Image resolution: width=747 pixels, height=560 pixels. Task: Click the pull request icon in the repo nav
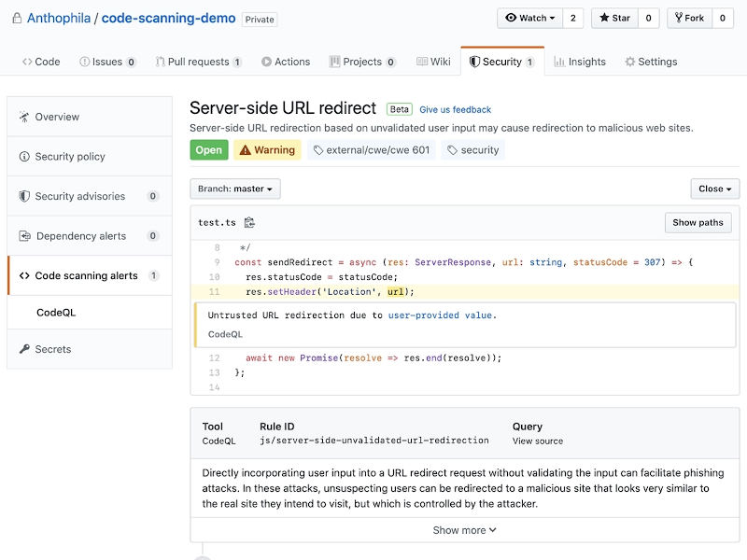click(x=160, y=62)
